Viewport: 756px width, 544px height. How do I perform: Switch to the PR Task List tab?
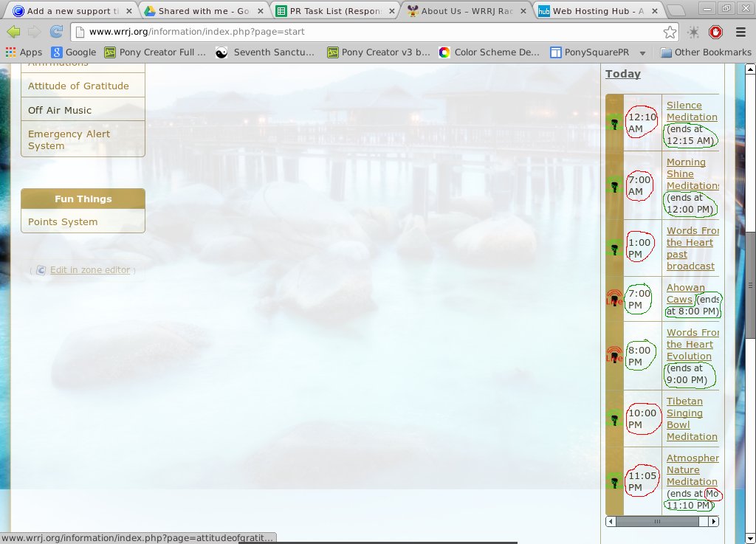[x=334, y=11]
